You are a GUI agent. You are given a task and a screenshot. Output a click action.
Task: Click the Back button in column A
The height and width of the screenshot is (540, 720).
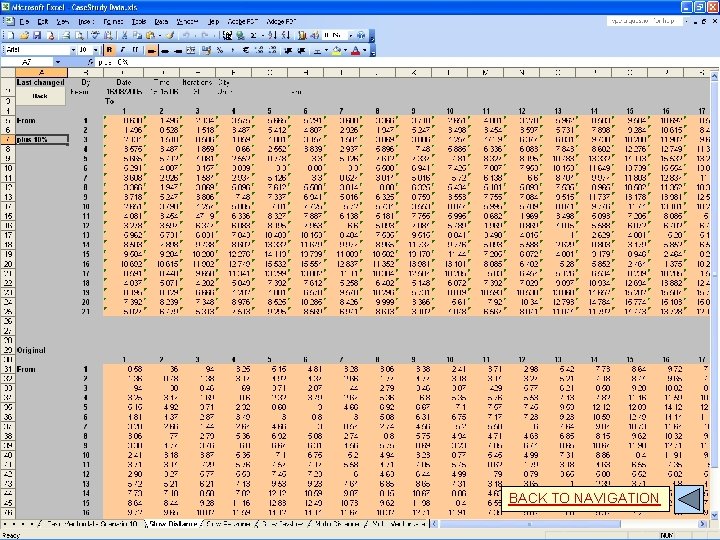40,96
